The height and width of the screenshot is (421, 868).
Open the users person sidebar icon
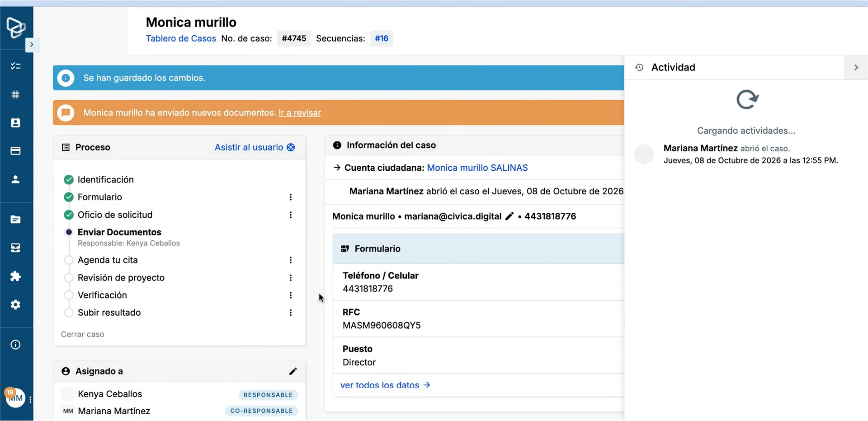point(16,179)
